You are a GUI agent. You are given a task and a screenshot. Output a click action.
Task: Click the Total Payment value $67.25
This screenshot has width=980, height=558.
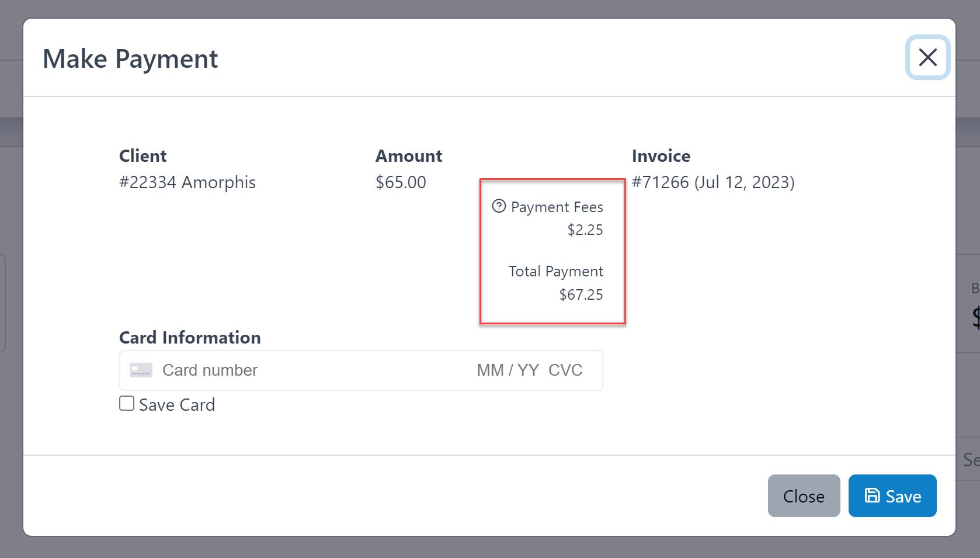click(581, 294)
